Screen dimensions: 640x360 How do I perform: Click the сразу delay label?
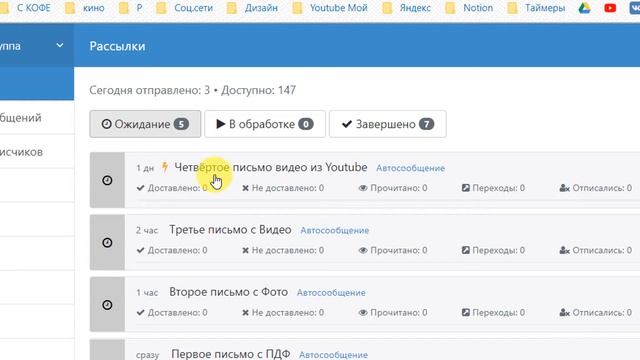[148, 355]
